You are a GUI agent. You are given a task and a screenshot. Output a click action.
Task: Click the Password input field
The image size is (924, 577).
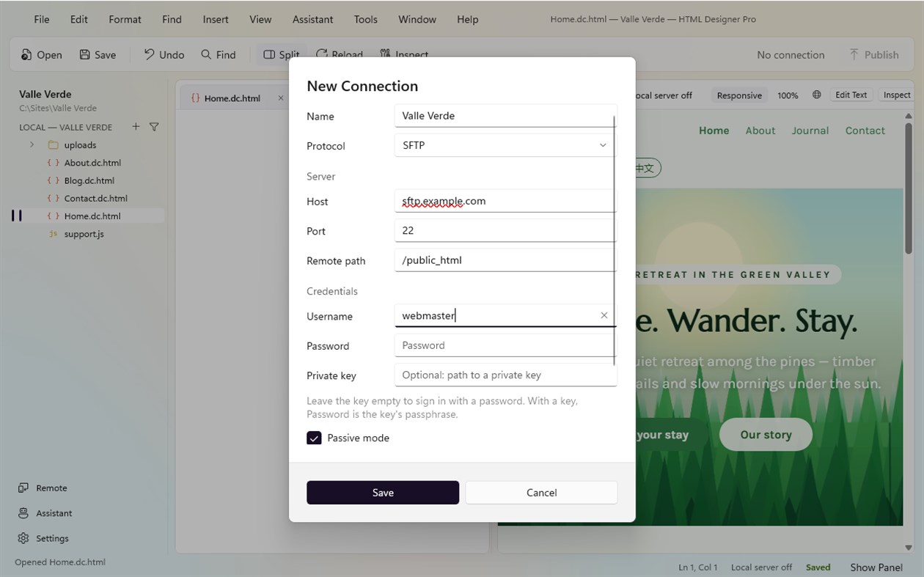point(505,345)
